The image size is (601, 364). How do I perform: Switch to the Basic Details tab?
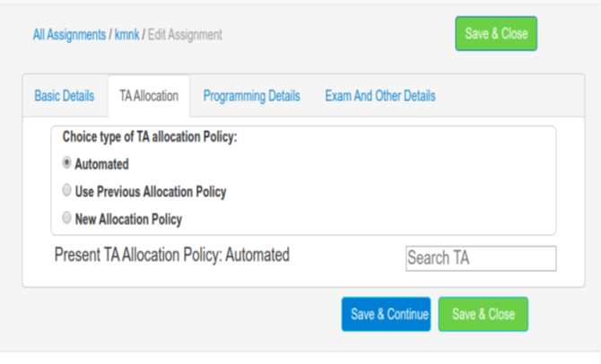click(x=64, y=96)
